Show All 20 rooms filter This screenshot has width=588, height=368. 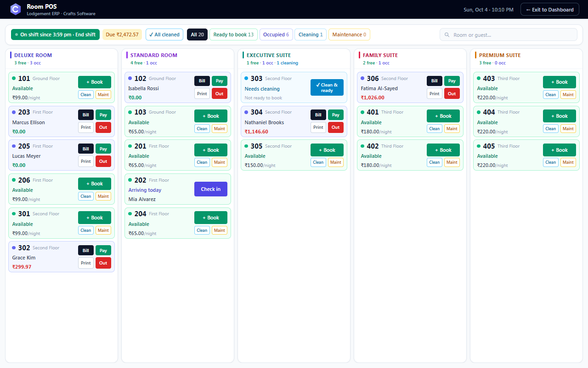tap(197, 34)
